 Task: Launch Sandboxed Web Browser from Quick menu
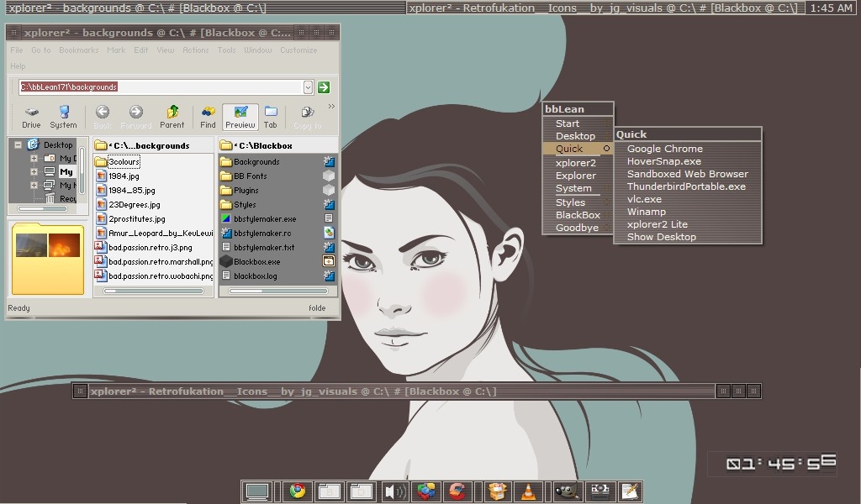[688, 174]
